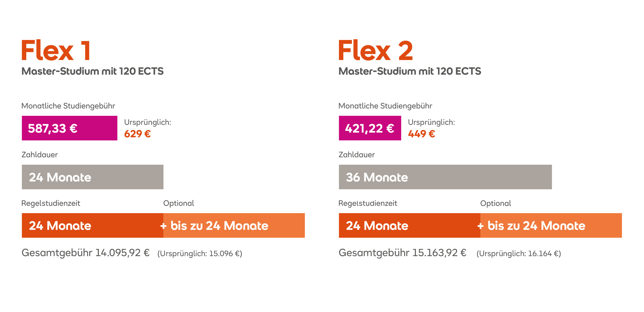The image size is (644, 312).
Task: Click Flex 2 Master-Studium mit 120 ECTS subtitle
Action: coord(410,71)
